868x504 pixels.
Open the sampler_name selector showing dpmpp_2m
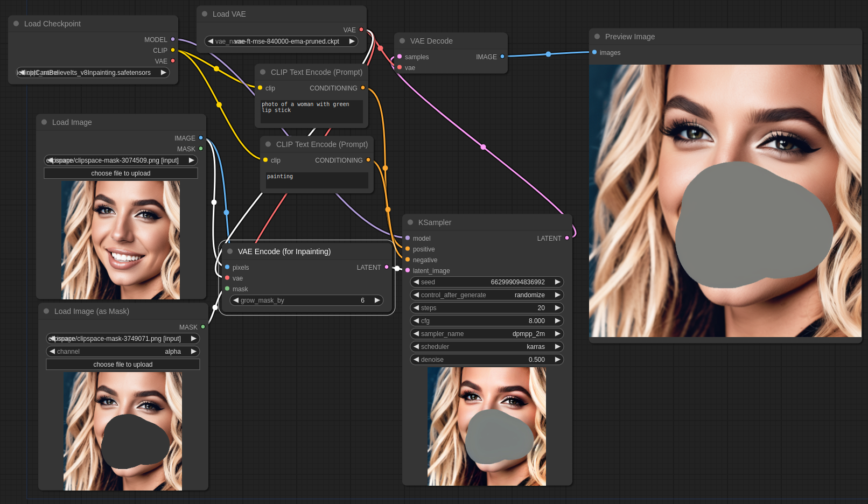click(486, 333)
